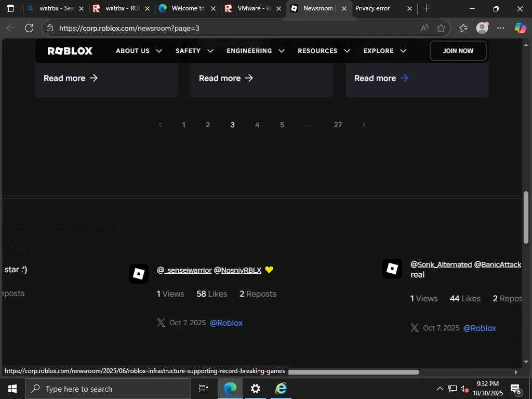This screenshot has width=532, height=399.
Task: Jump to newsroom page 27
Action: tap(338, 125)
